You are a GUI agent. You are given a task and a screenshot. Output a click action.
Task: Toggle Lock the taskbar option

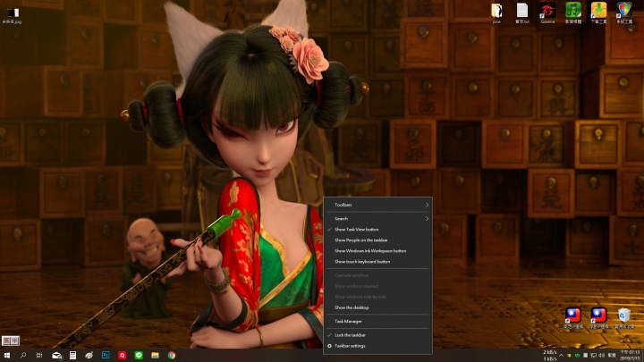pyautogui.click(x=377, y=335)
